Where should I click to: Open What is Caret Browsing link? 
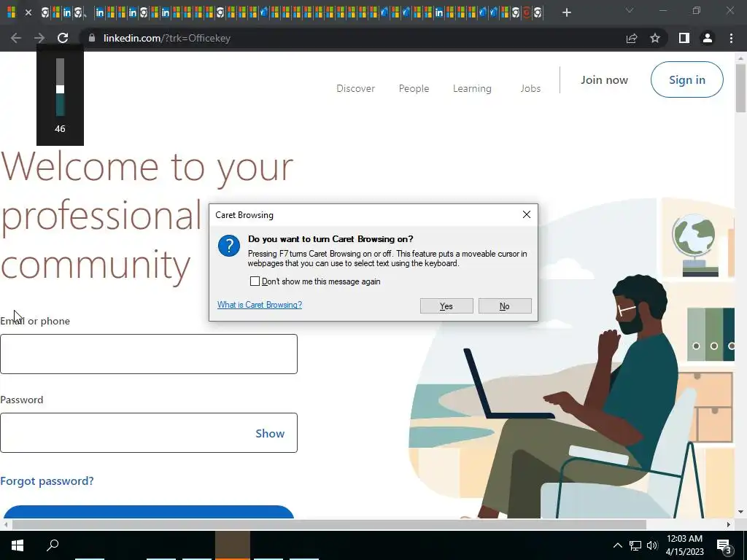260,305
